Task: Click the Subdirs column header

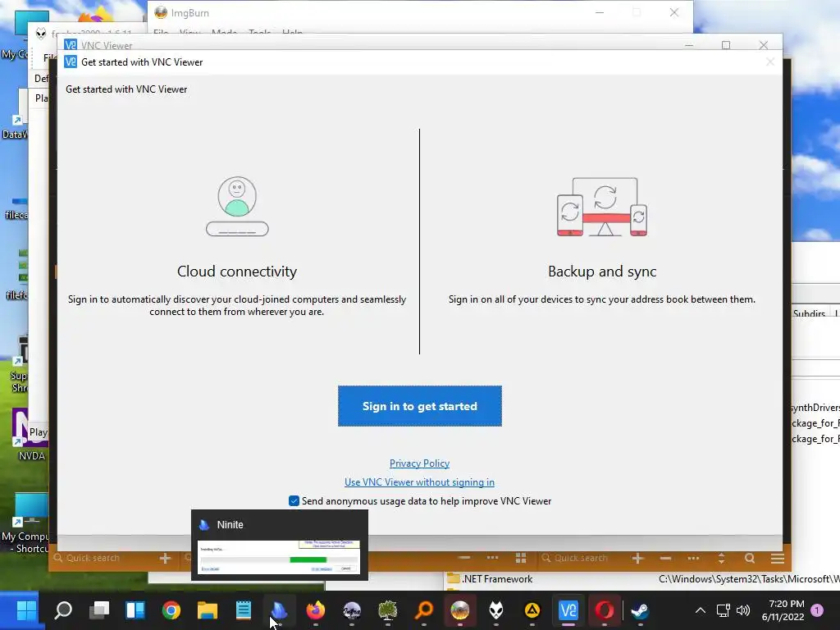Action: pyautogui.click(x=809, y=313)
